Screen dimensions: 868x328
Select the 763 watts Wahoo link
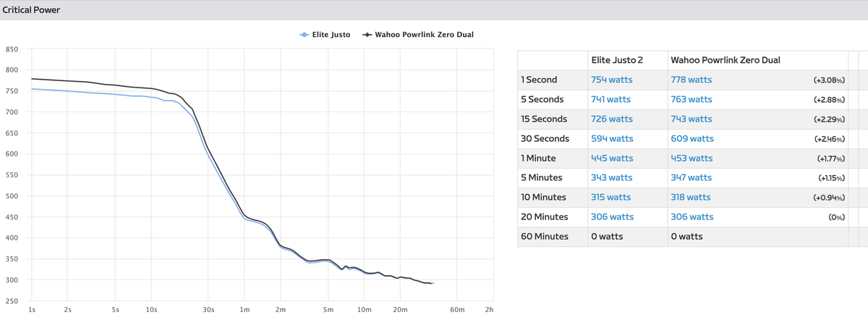tap(692, 99)
